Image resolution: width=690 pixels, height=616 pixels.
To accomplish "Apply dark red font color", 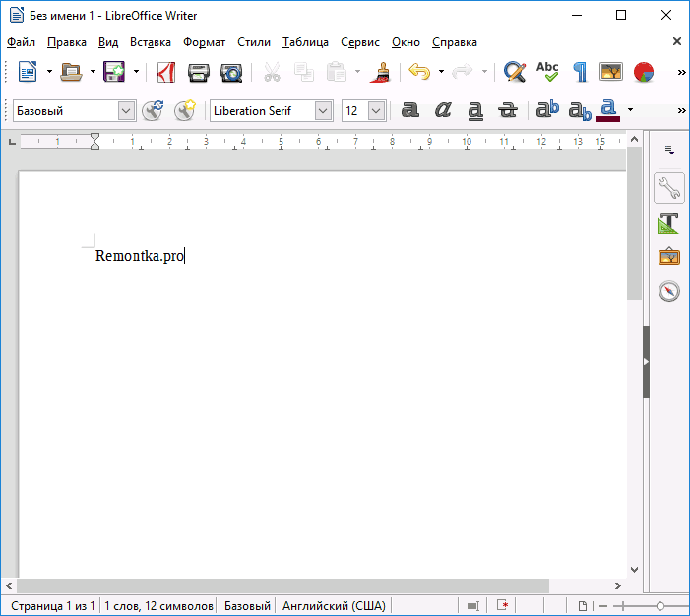I will [x=608, y=110].
